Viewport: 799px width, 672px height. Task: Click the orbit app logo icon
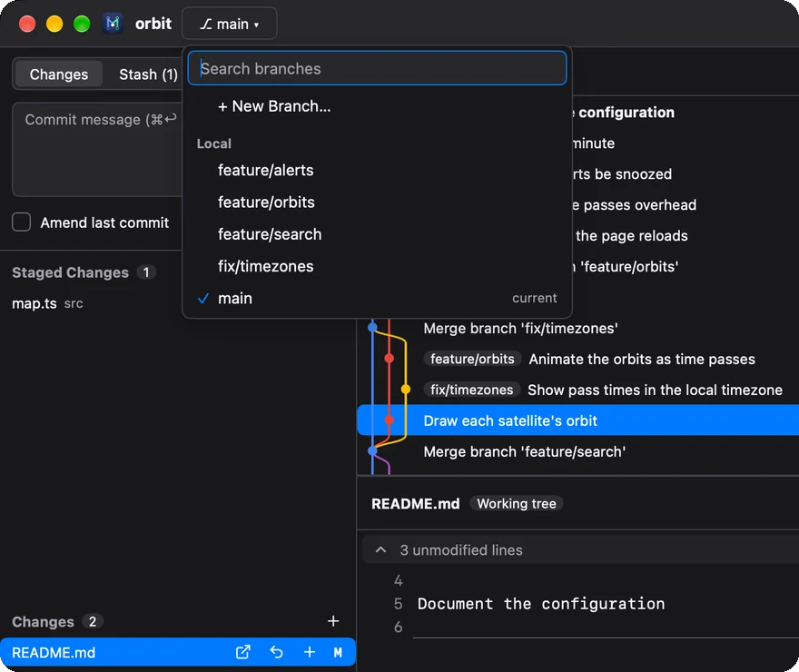tap(112, 24)
